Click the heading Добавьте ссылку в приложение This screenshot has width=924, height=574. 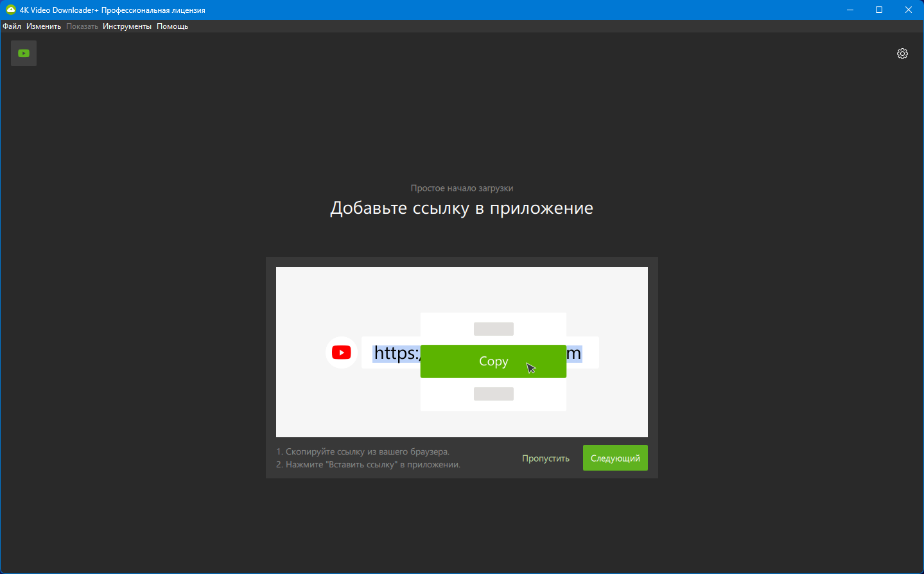tap(461, 208)
